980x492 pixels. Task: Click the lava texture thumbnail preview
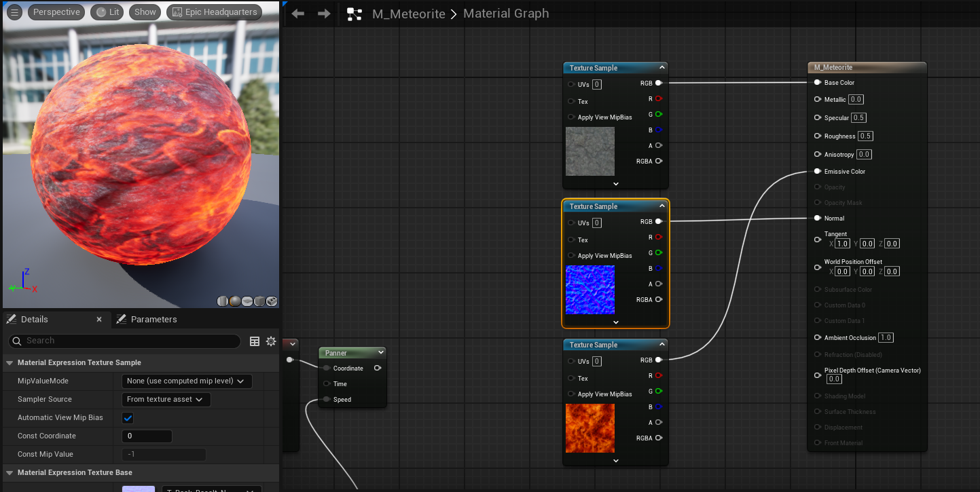[589, 428]
